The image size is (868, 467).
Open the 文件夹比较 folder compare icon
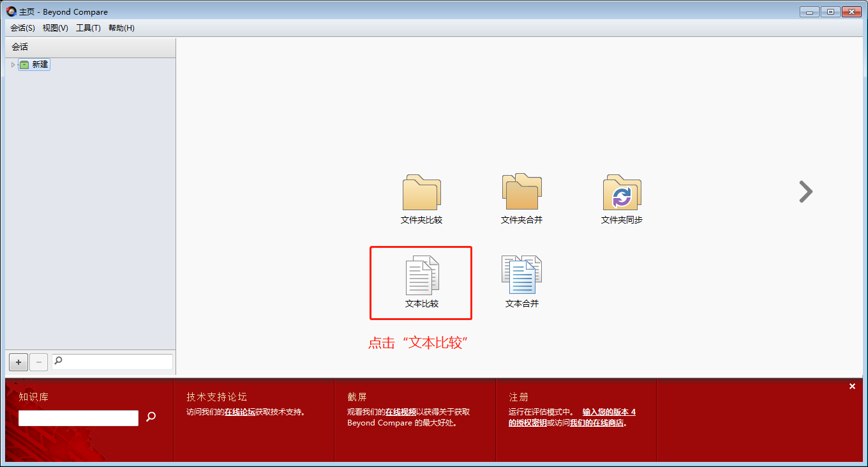(x=422, y=193)
